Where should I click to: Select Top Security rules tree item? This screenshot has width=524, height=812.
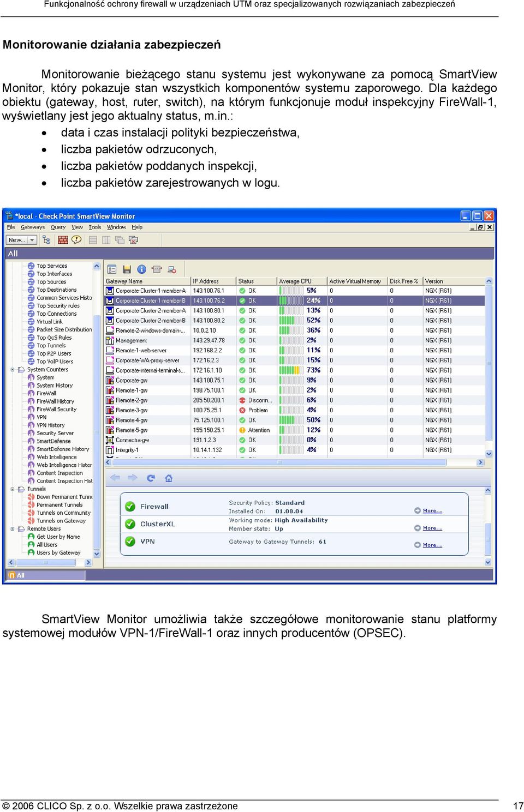pos(58,306)
